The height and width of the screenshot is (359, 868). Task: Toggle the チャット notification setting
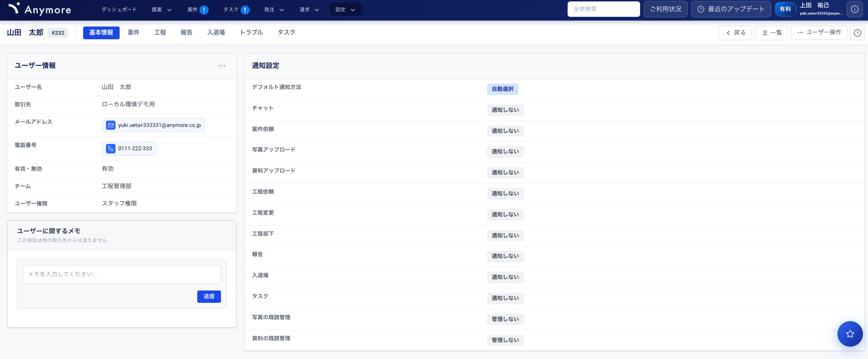pos(505,110)
